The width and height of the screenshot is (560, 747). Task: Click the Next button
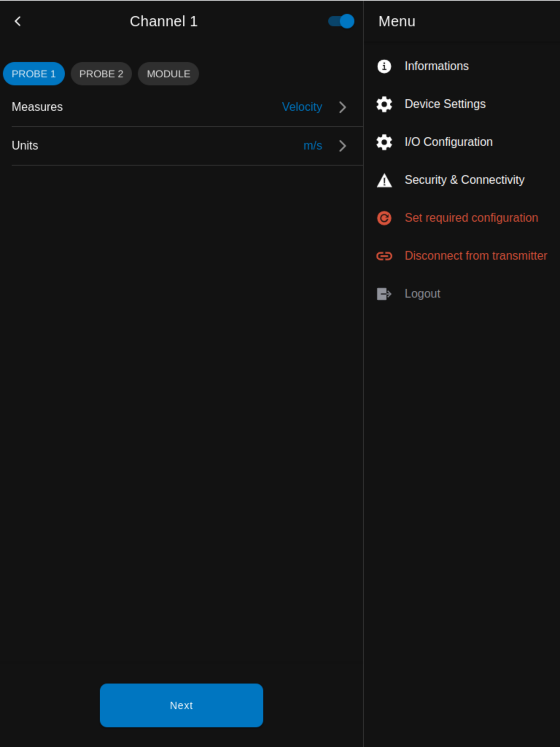(x=181, y=705)
